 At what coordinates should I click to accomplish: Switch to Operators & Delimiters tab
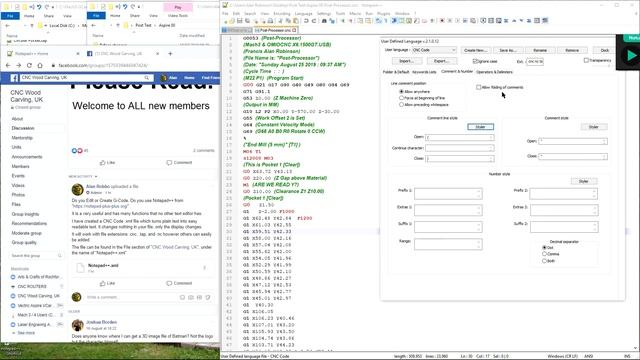pos(494,72)
